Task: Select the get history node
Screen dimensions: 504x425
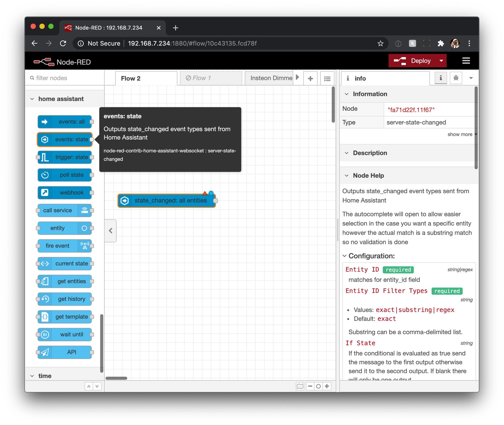Action: 65,299
